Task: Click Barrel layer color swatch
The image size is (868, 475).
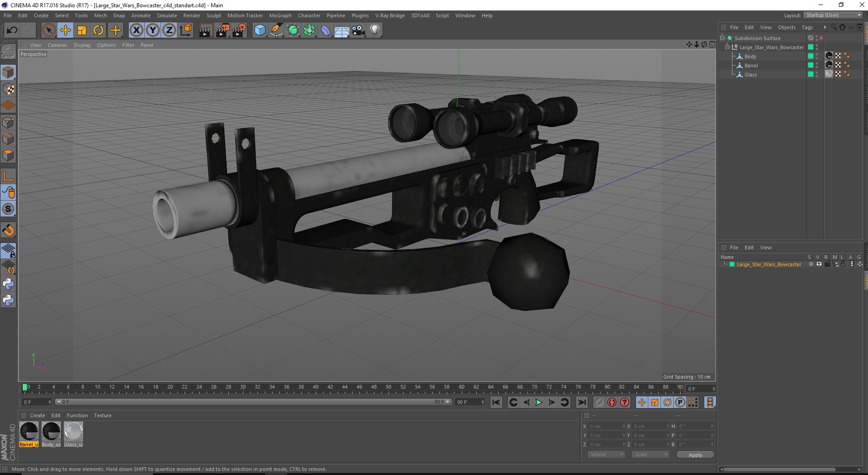Action: pyautogui.click(x=810, y=66)
